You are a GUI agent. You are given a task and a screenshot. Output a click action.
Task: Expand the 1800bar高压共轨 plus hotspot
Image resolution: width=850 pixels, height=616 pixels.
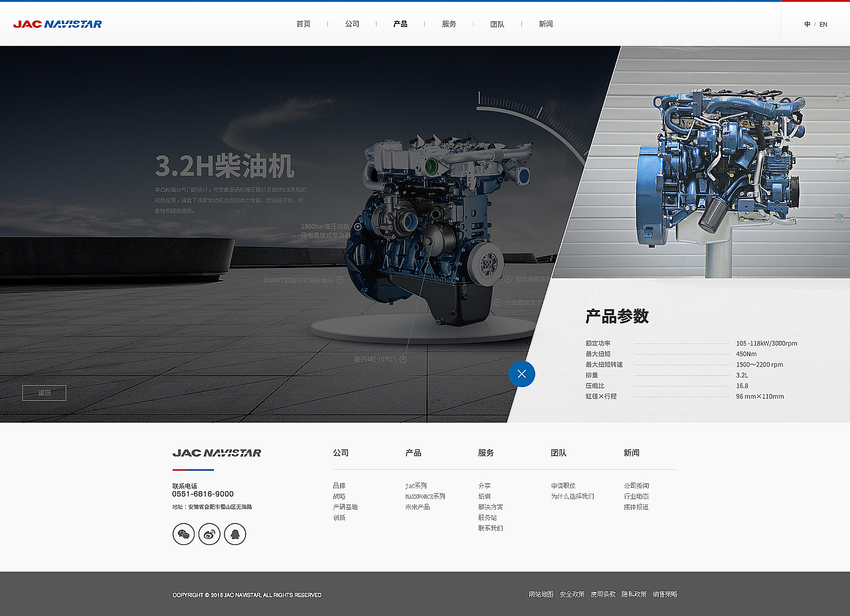coord(358,226)
